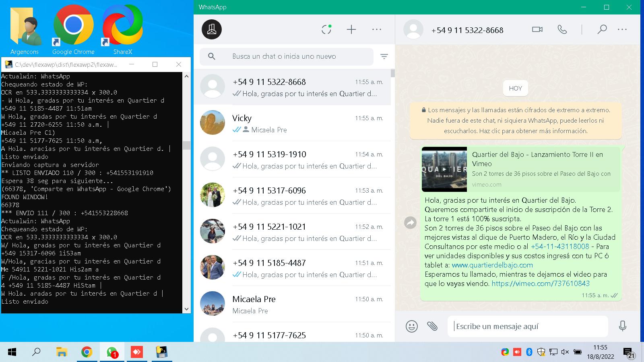
Task: Open the vimeo.com/737610843 link
Action: (541, 284)
